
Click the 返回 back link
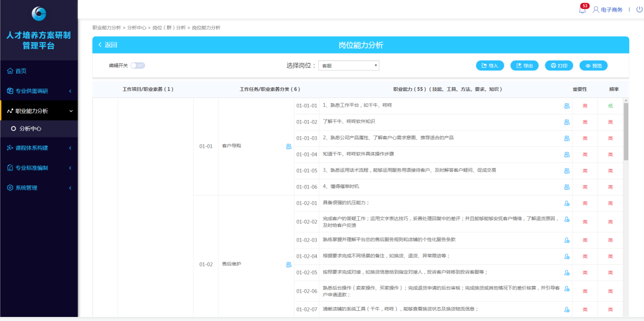pyautogui.click(x=108, y=45)
